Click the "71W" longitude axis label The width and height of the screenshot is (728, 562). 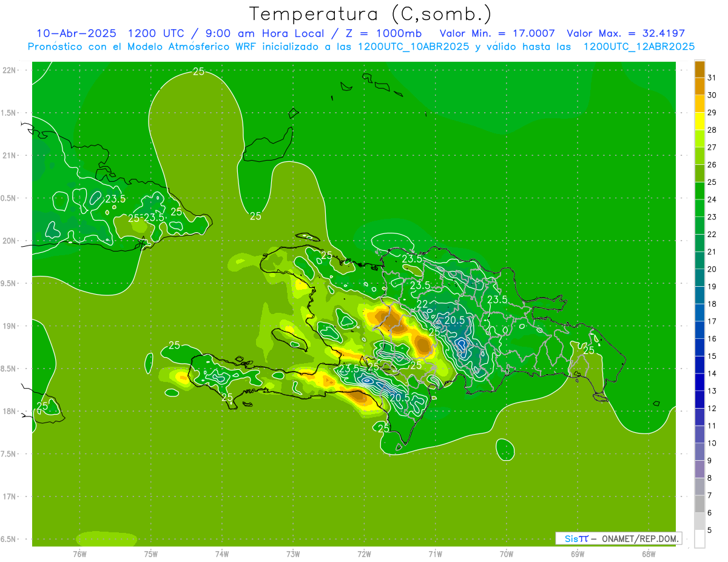pos(435,554)
